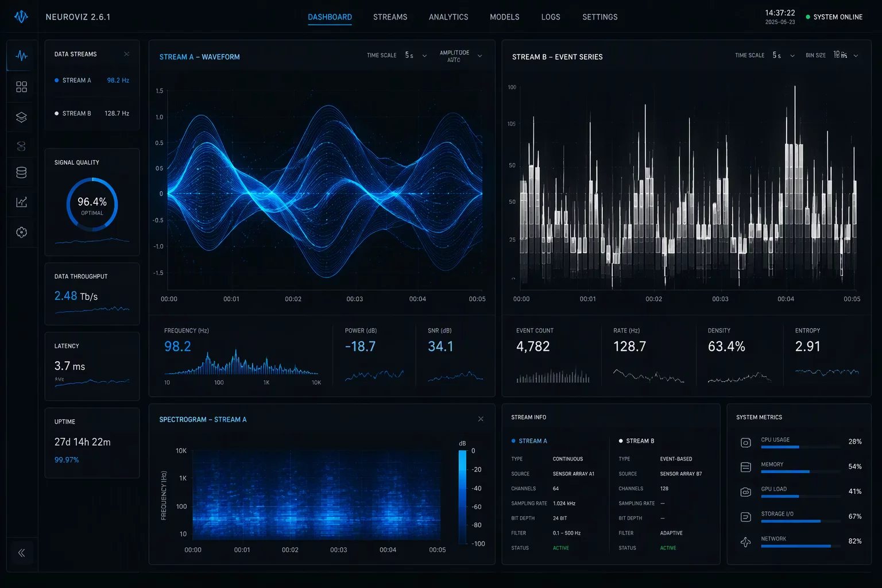
Task: Switch to the Dashboard tab
Action: tap(330, 17)
